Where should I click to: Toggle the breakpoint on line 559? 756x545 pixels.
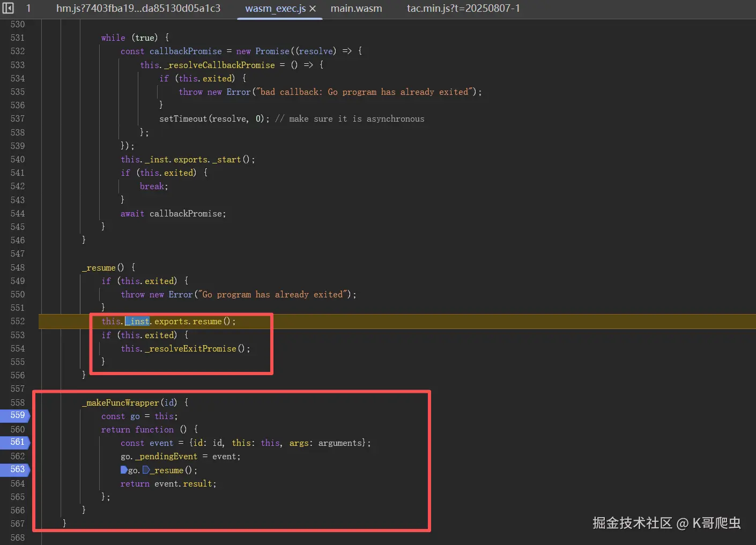[x=16, y=415]
